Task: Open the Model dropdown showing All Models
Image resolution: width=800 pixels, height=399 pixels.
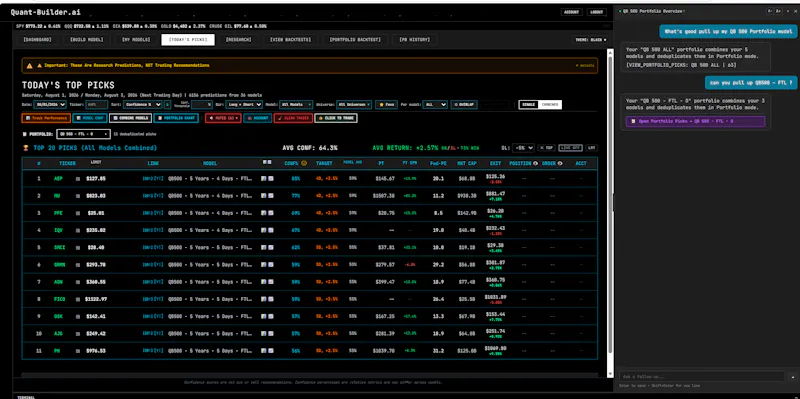Action: click(x=296, y=105)
